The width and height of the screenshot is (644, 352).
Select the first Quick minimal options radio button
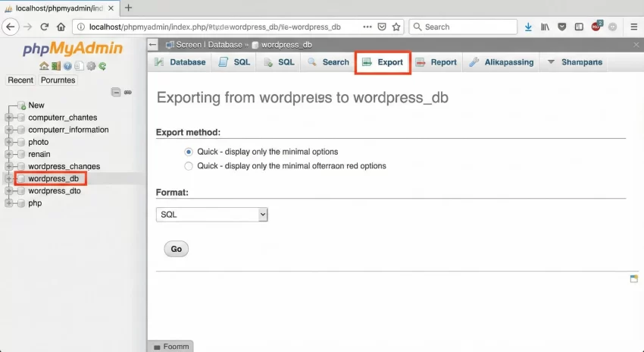tap(189, 152)
